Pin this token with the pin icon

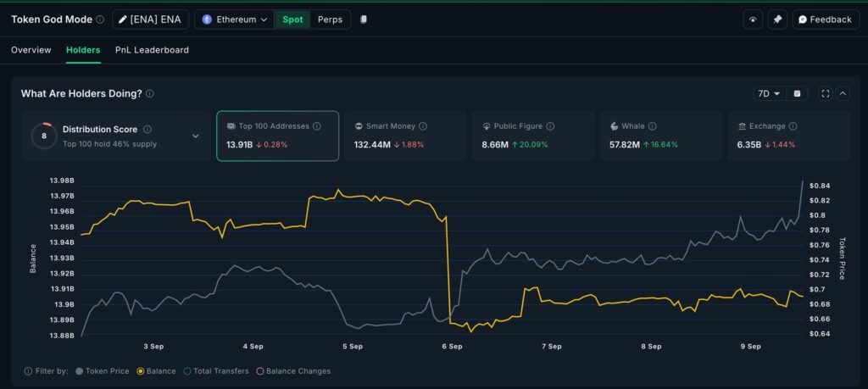[x=777, y=19]
